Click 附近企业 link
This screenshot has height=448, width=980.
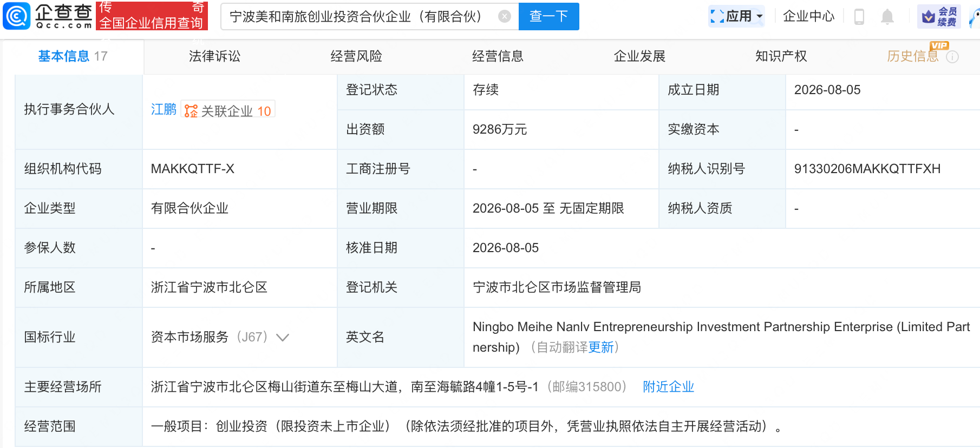coord(669,387)
